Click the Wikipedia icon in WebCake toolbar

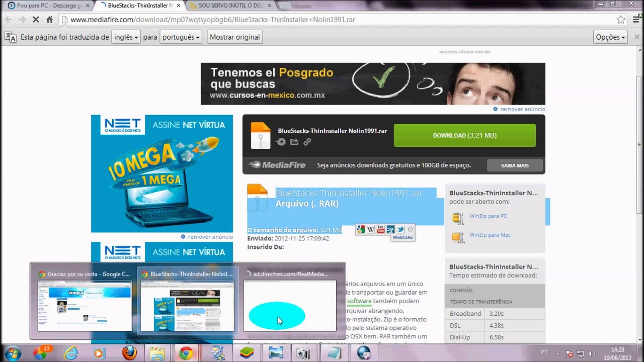371,229
